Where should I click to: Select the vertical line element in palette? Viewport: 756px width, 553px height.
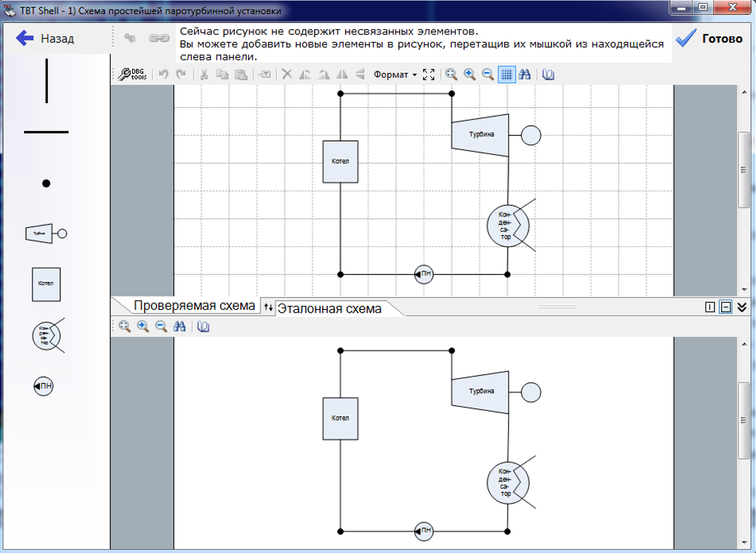[x=47, y=81]
